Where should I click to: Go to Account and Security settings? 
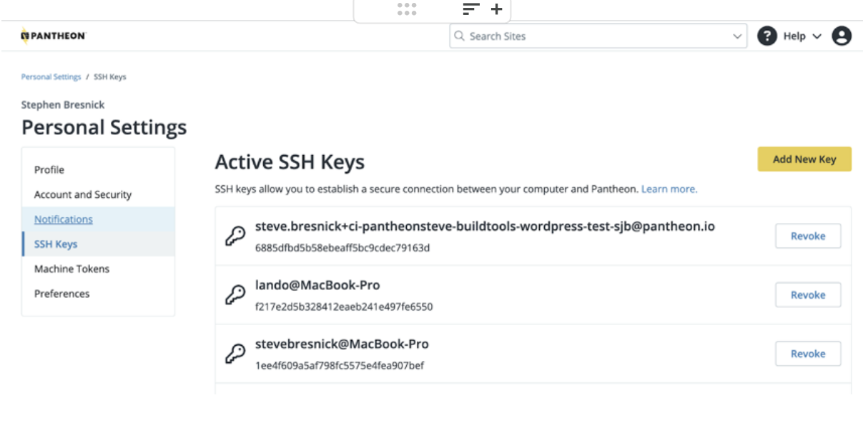pos(83,194)
